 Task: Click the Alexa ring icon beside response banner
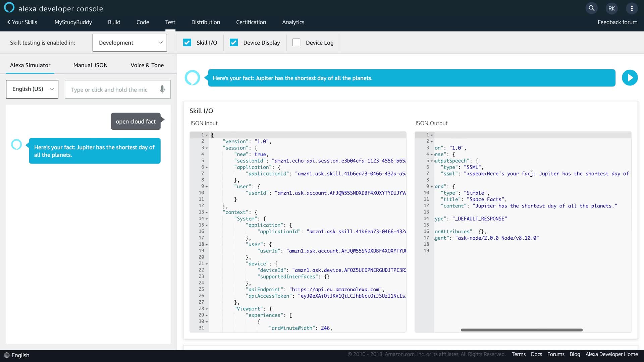(192, 78)
